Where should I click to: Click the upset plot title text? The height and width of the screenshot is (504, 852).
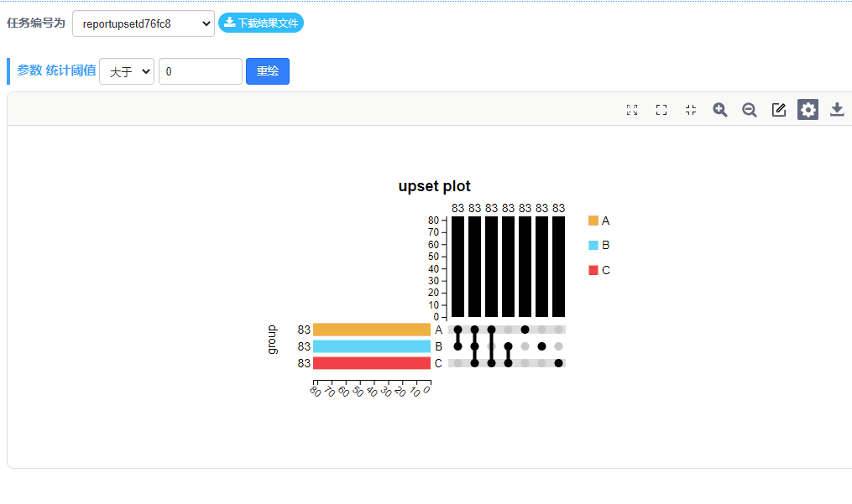point(434,186)
